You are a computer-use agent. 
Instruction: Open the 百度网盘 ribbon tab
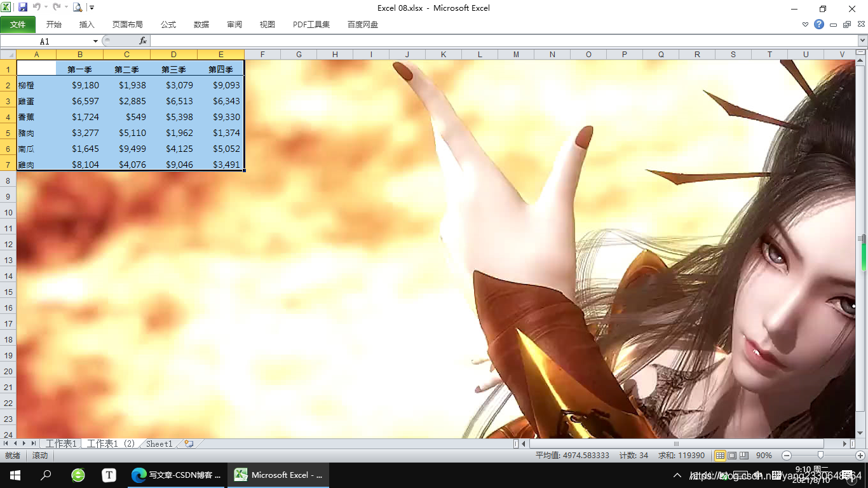(363, 25)
